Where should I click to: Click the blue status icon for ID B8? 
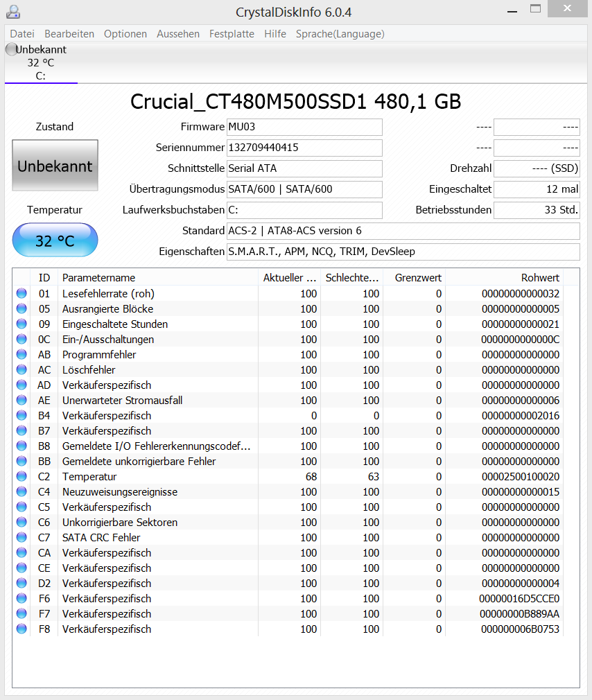click(x=21, y=446)
